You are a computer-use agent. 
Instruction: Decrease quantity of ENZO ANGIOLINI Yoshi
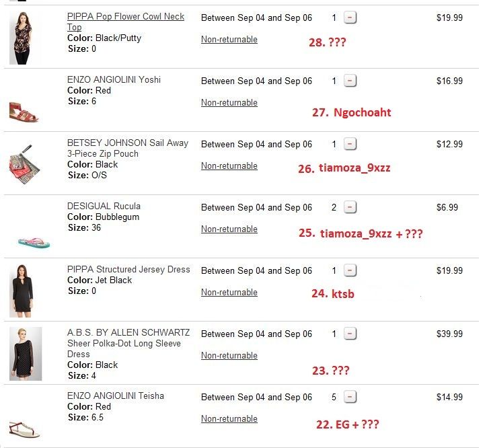coord(350,81)
